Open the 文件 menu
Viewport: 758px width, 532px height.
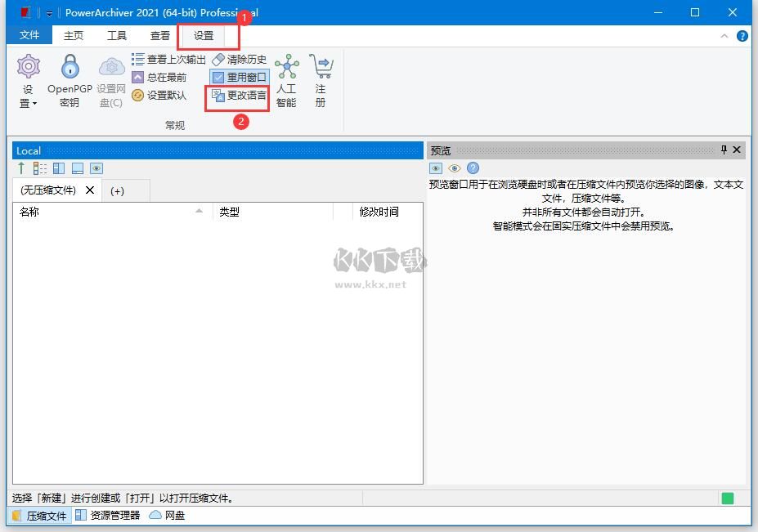pos(29,35)
